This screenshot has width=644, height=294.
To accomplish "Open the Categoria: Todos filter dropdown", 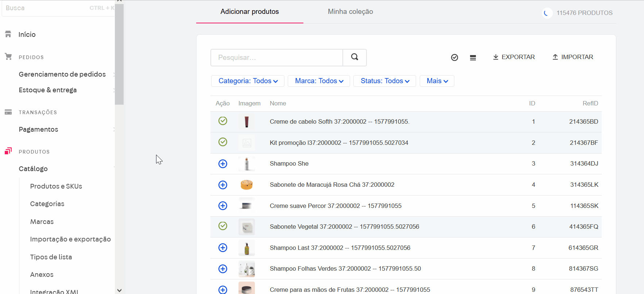I will point(248,81).
